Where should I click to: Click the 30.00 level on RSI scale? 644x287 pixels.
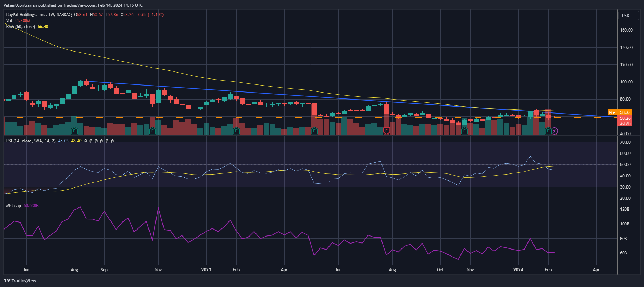click(625, 187)
